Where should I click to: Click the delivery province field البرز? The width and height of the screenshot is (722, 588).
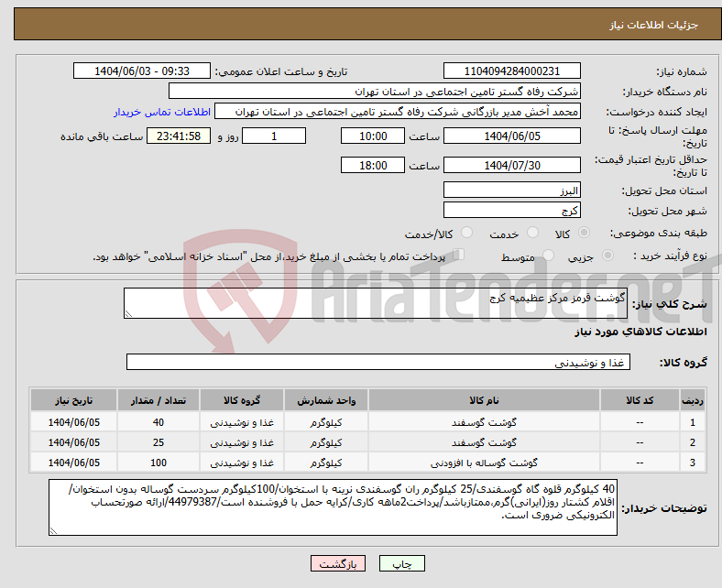point(511,190)
